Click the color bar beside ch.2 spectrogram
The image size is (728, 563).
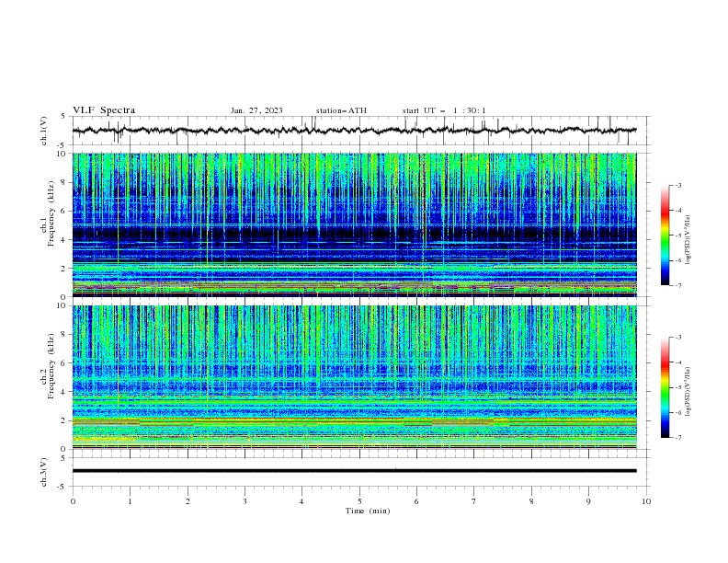(665, 387)
